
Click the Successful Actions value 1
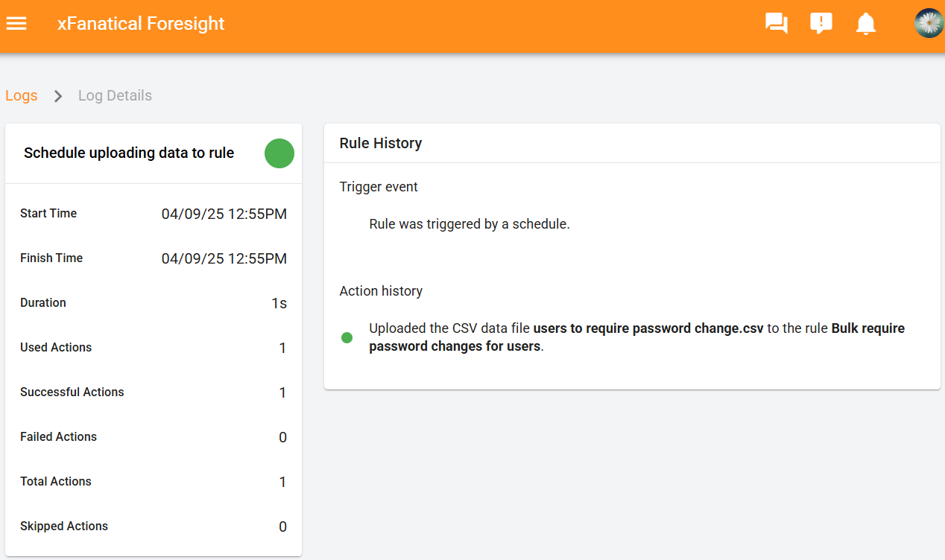[282, 393]
